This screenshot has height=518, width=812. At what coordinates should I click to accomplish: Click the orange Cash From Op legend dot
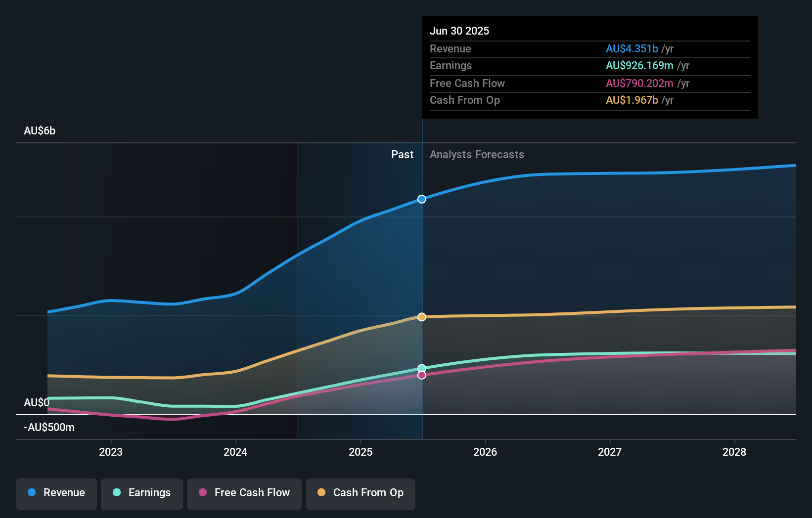[x=322, y=493]
